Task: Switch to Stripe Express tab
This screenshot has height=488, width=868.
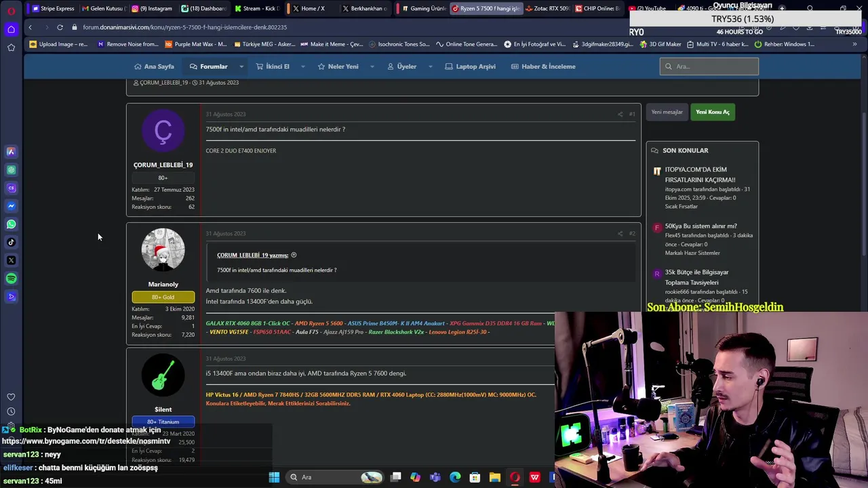Action: (53, 9)
